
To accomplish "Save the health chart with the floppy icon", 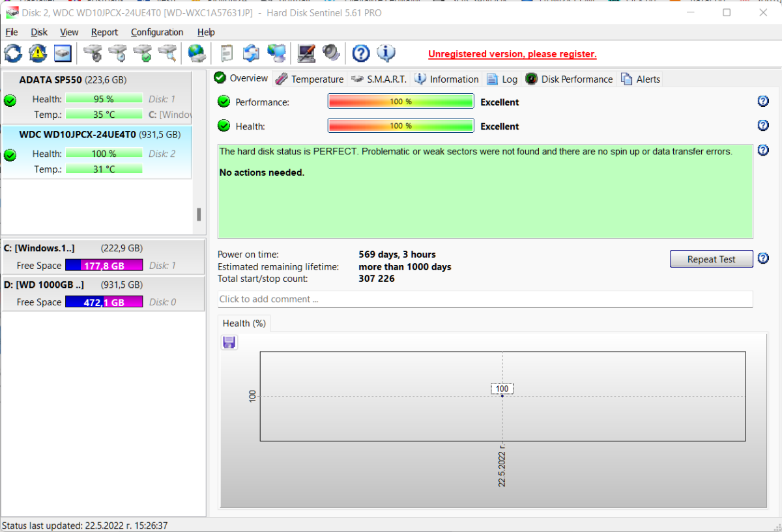I will point(229,343).
